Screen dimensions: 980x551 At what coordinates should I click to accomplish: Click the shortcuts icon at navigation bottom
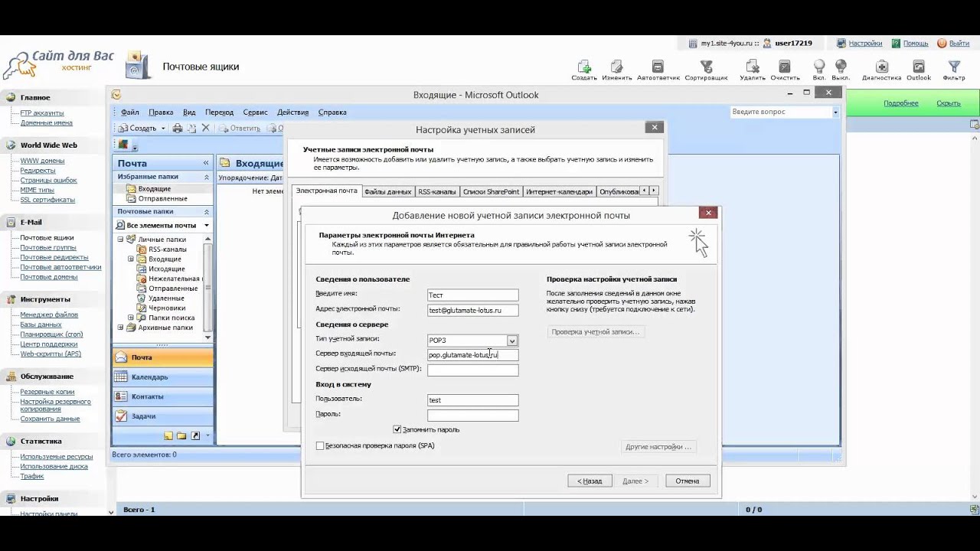(x=195, y=435)
